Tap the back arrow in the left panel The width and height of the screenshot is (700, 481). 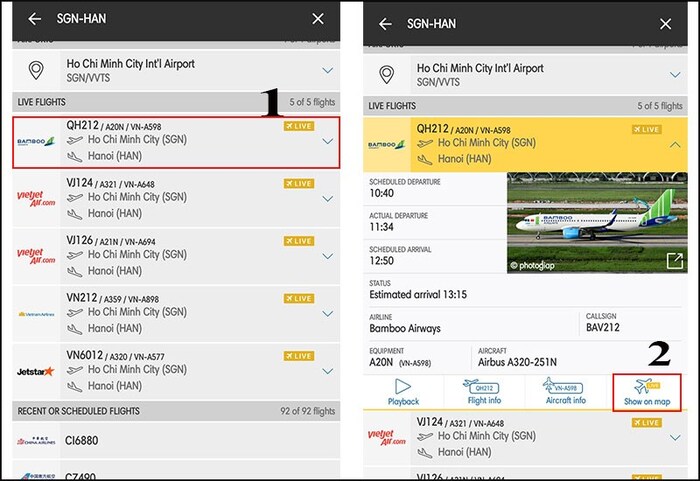tap(35, 19)
